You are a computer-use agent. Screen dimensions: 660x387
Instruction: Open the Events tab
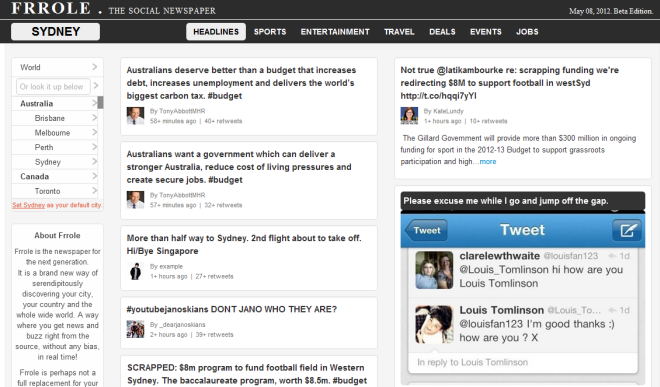(486, 32)
